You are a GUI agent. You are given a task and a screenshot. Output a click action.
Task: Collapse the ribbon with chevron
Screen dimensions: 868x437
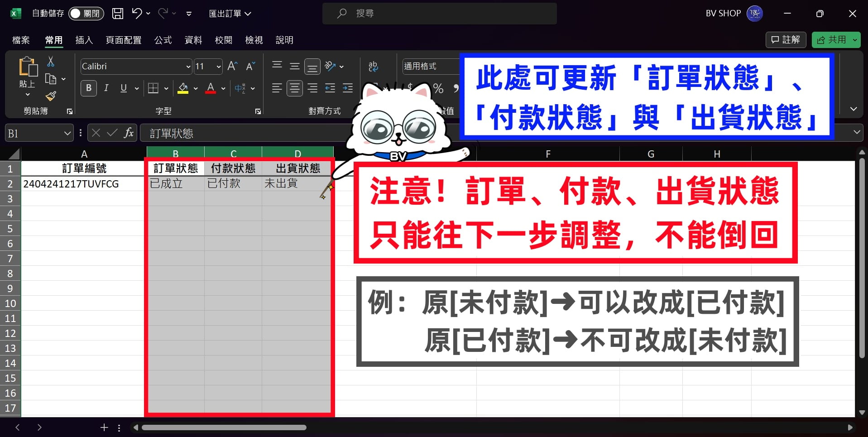tap(854, 109)
